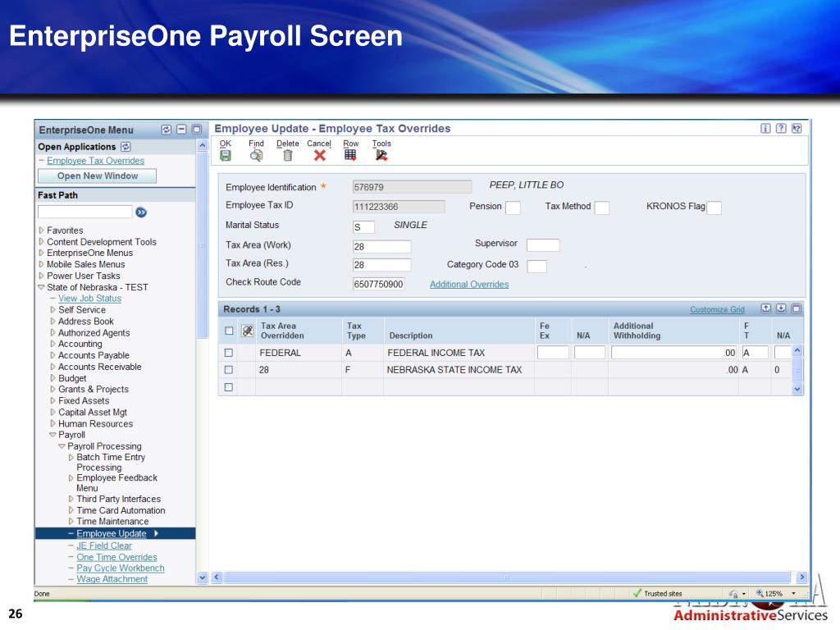The width and height of the screenshot is (840, 630).
Task: Click the refresh icon beside Open Applications
Action: (126, 147)
